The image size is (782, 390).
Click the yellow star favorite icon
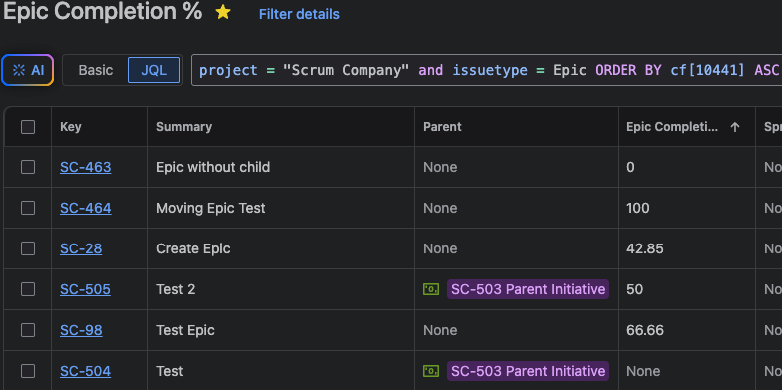click(223, 12)
